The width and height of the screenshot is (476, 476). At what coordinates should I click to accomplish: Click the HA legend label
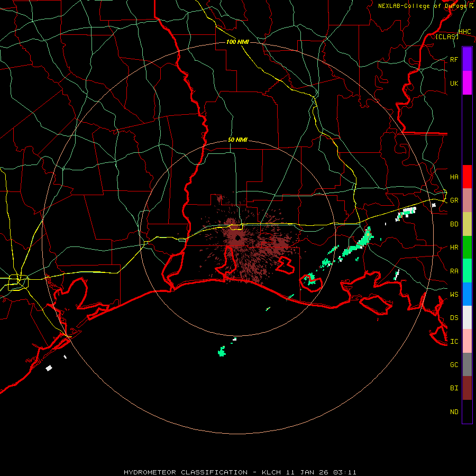[454, 177]
